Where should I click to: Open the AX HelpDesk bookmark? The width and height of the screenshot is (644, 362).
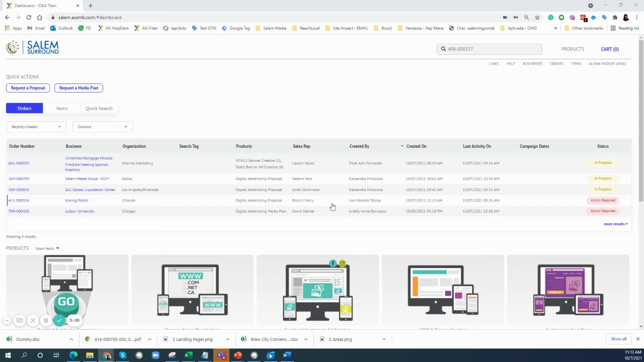click(113, 28)
